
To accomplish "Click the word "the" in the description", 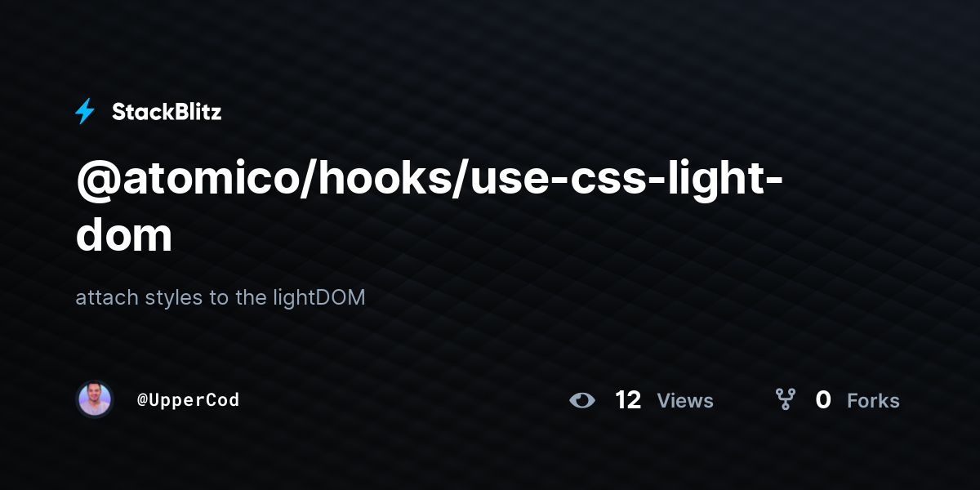I will (x=251, y=297).
